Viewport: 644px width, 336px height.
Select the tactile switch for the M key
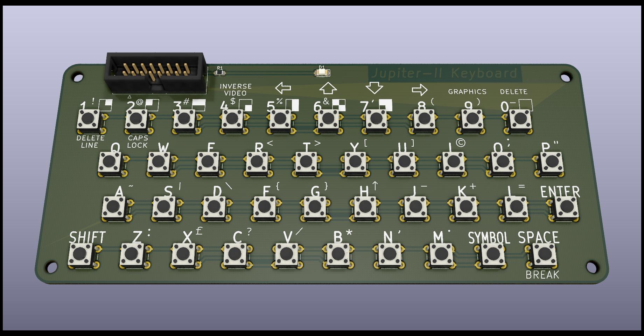point(441,255)
